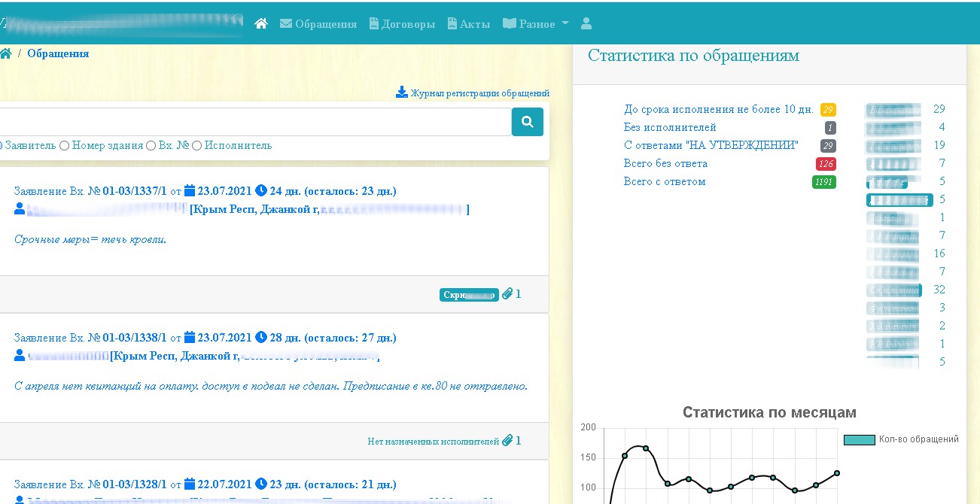Click the 'Без исполнителей' statistics link
The image size is (980, 504).
point(670,127)
